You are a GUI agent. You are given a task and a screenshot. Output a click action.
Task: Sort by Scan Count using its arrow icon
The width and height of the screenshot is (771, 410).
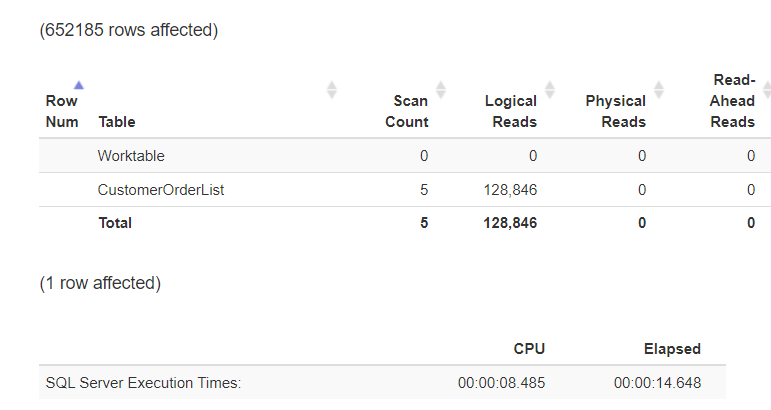441,90
